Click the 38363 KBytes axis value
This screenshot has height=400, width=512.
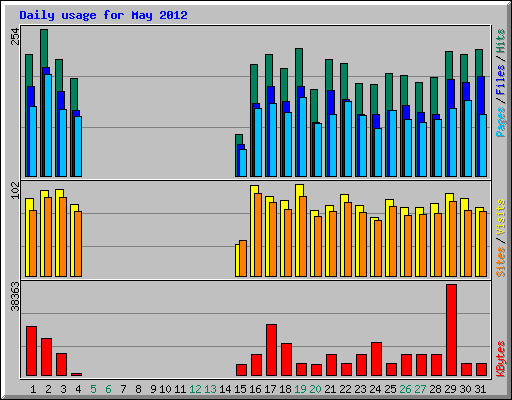tap(16, 297)
